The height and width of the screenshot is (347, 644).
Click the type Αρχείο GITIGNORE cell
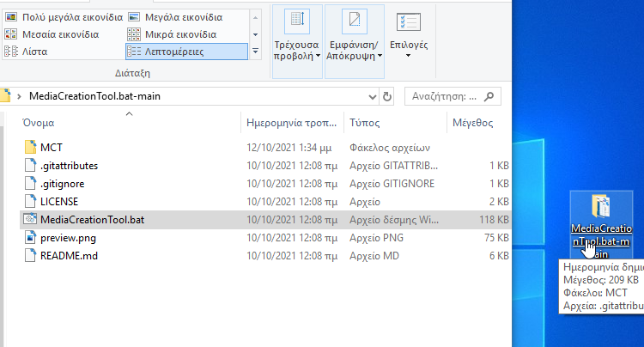click(x=392, y=184)
